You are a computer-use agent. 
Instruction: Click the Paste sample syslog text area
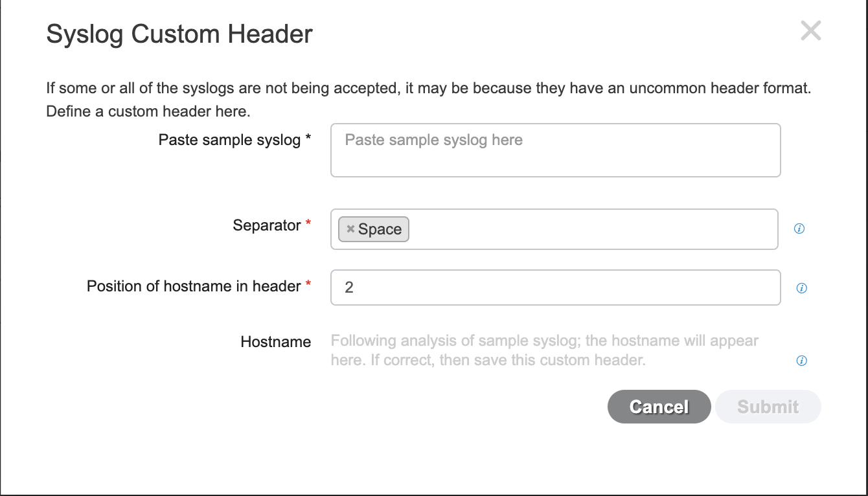coord(555,150)
